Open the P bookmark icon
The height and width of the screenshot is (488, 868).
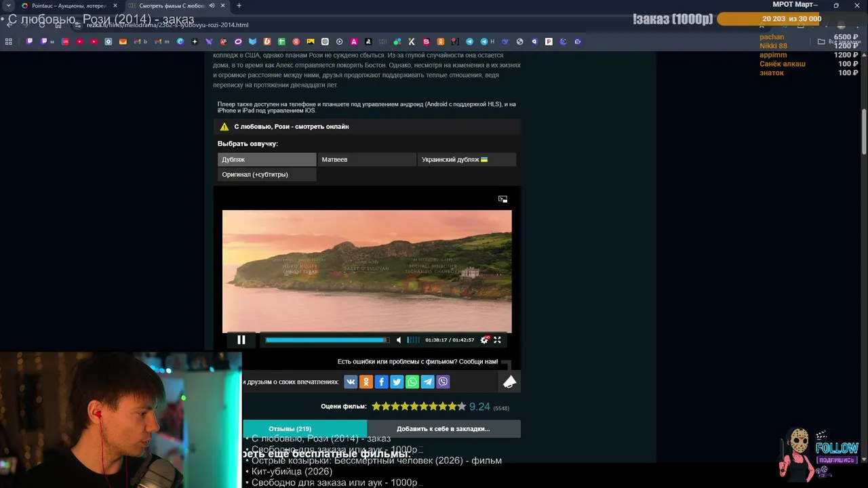[x=549, y=41]
